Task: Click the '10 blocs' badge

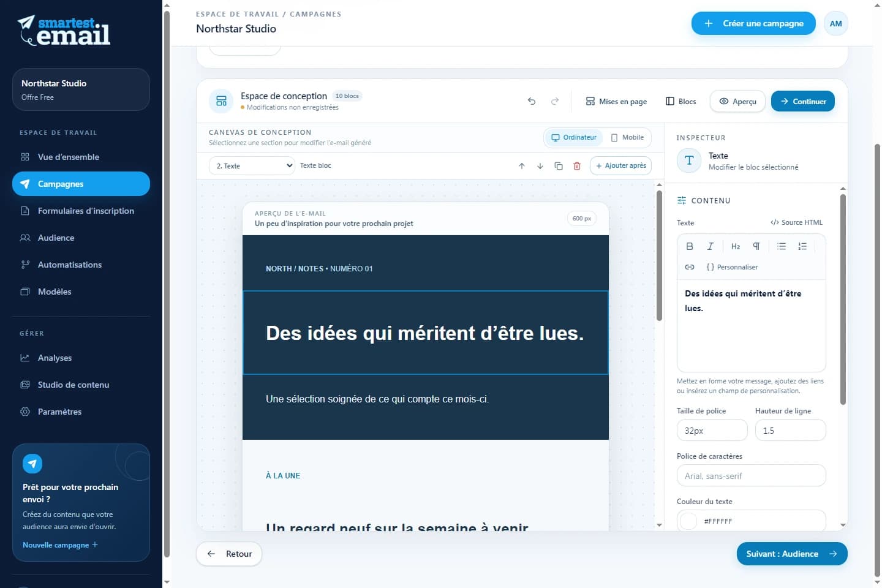Action: [x=347, y=96]
